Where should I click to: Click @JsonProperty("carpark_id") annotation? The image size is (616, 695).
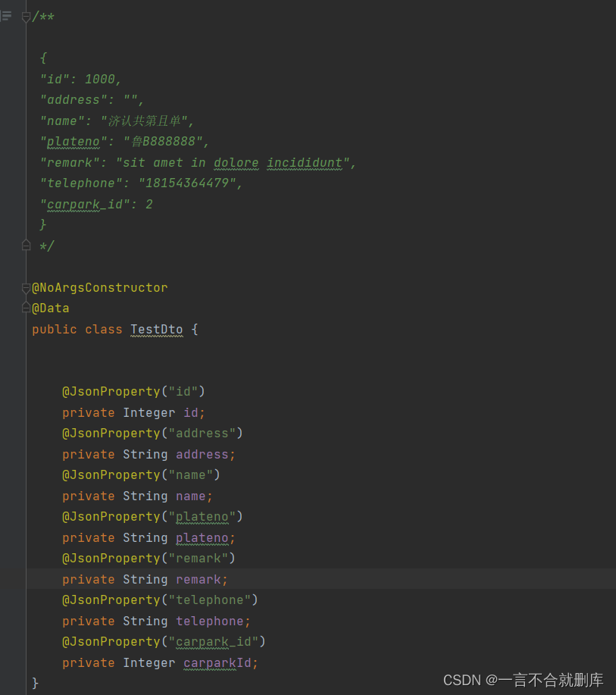click(164, 641)
